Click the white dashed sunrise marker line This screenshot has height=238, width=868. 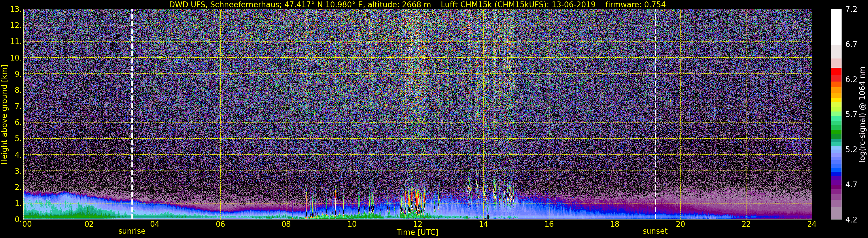point(132,114)
